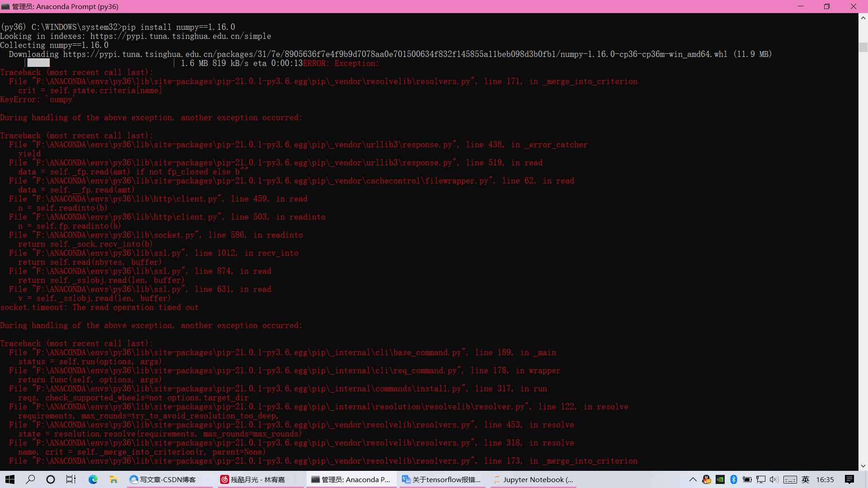This screenshot has height=488, width=868.
Task: Switch to the Jupyter Notebook window
Action: tap(533, 479)
